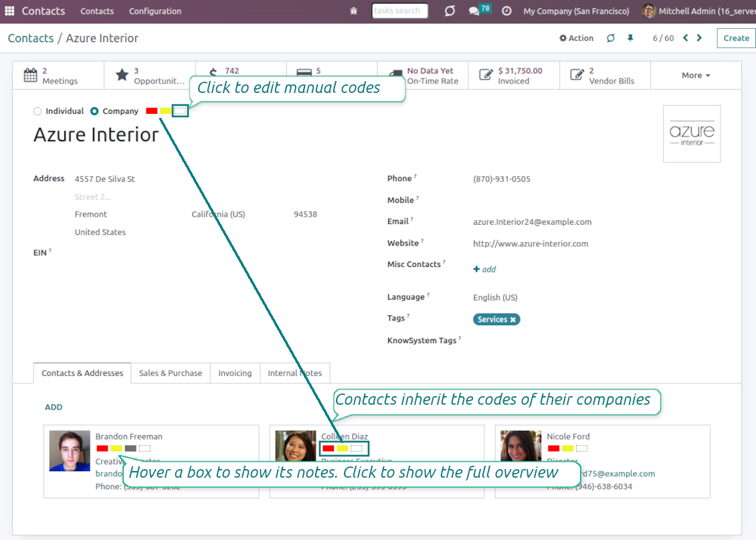Select the Company radio button
This screenshot has width=756, height=540.
(x=94, y=111)
